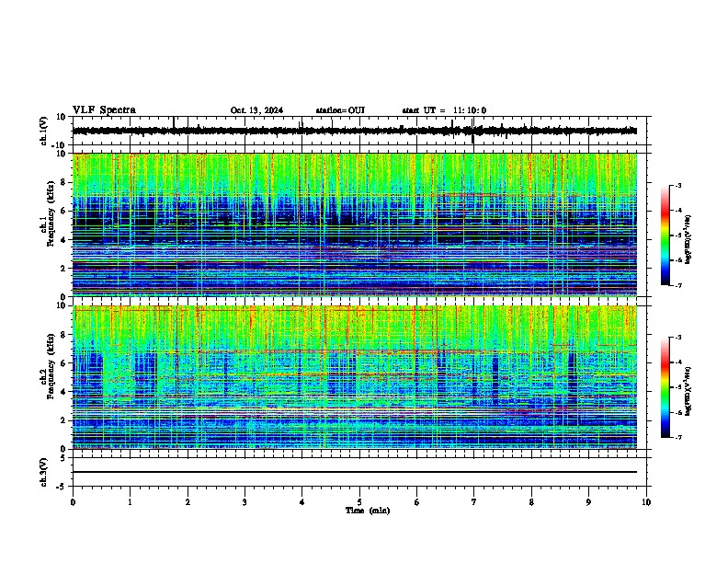Image resolution: width=728 pixels, height=563 pixels.
Task: Select the ch.1 "Frequency (kHz)" axis label
Action: (x=51, y=213)
